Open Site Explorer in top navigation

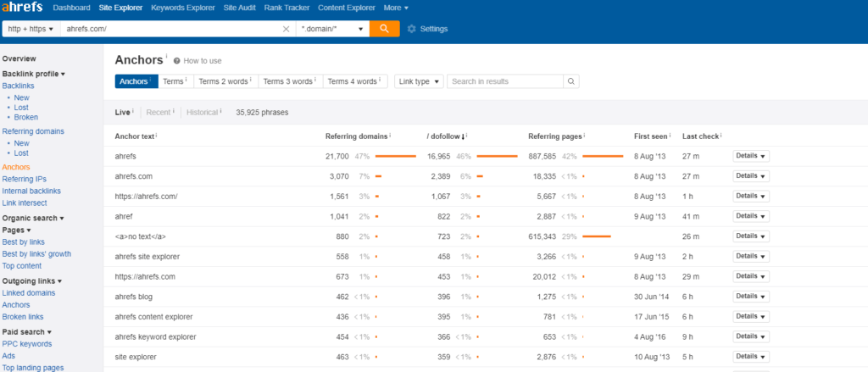(120, 8)
